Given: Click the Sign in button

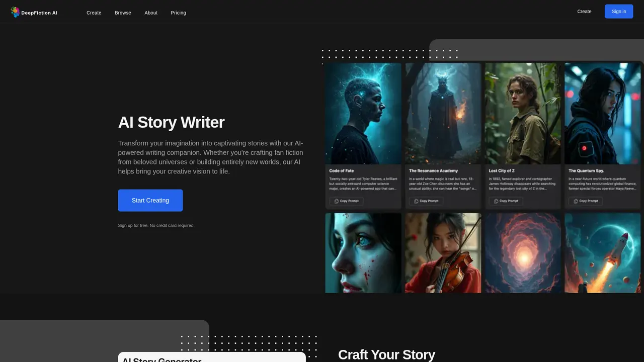Looking at the screenshot, I should [x=619, y=11].
